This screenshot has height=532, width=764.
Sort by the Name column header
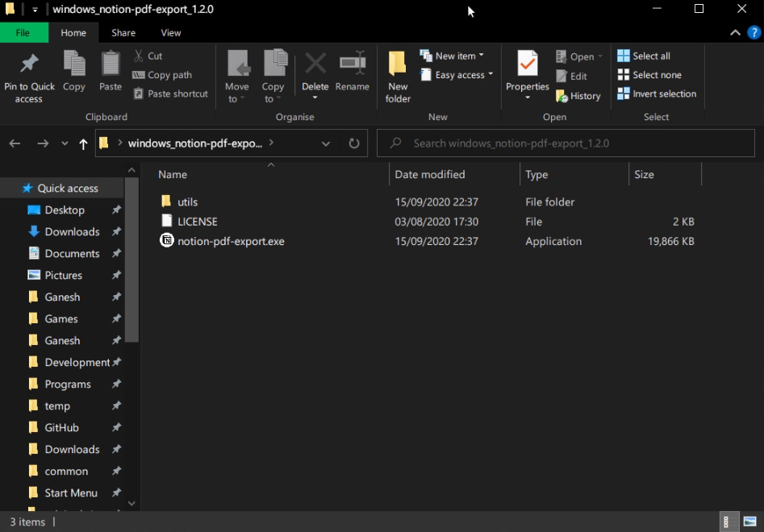pos(173,174)
